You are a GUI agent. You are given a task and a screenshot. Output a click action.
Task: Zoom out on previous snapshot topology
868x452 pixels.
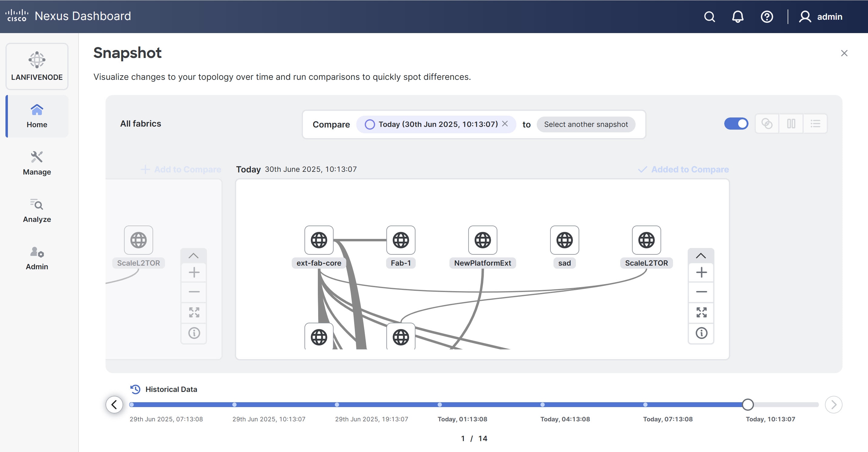tap(193, 292)
